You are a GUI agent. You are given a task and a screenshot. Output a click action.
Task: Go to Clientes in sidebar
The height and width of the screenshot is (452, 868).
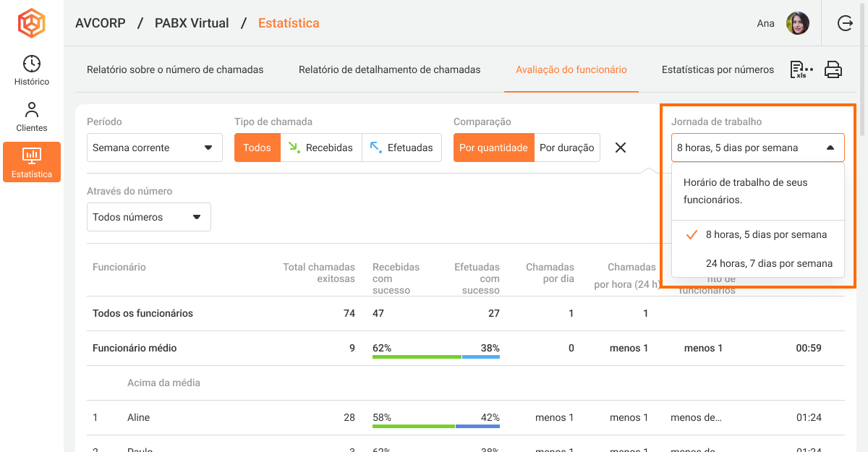click(x=32, y=116)
